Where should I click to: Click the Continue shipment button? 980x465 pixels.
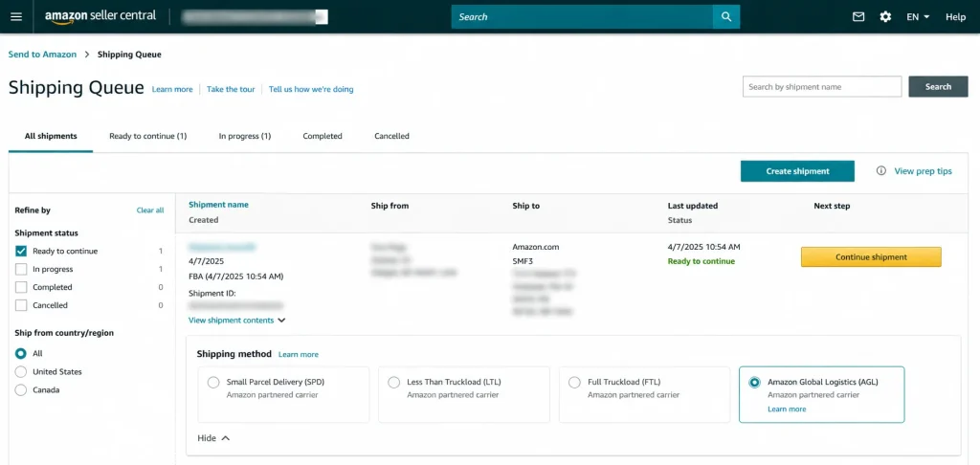pyautogui.click(x=871, y=256)
